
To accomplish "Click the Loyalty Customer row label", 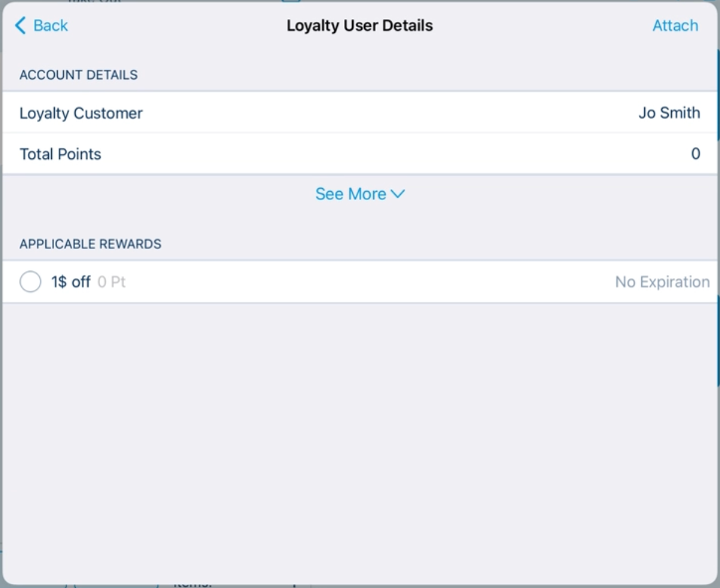I will pyautogui.click(x=81, y=113).
